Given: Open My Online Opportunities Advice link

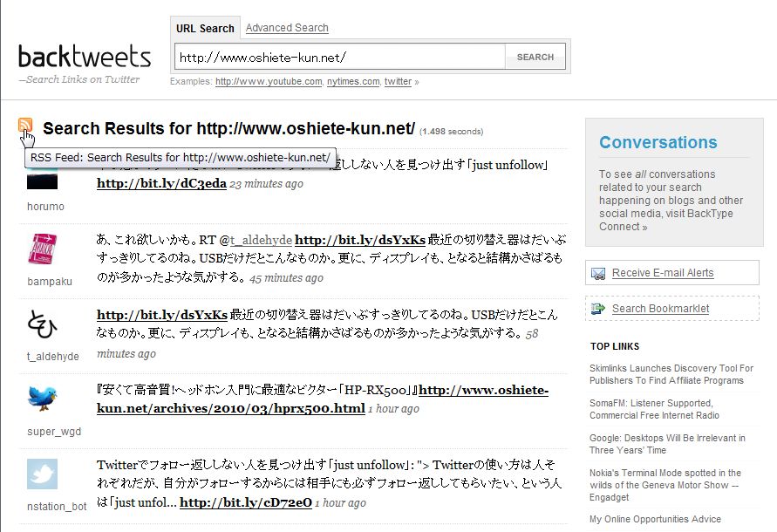Looking at the screenshot, I should pos(655,519).
